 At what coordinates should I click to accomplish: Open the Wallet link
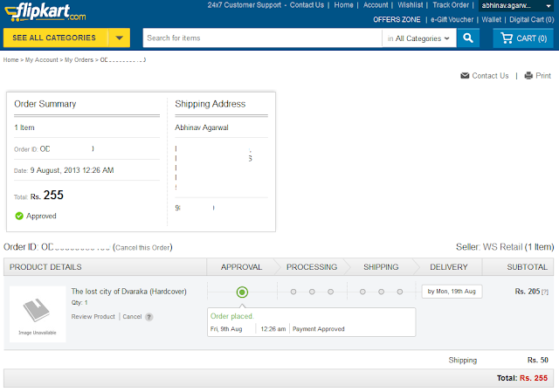(491, 19)
